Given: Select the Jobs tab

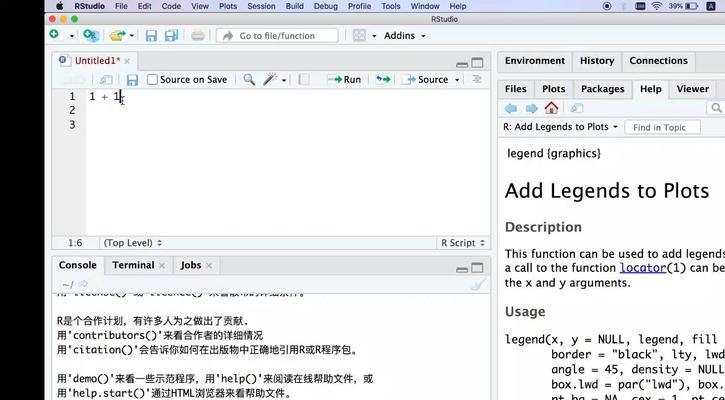Looking at the screenshot, I should 190,265.
